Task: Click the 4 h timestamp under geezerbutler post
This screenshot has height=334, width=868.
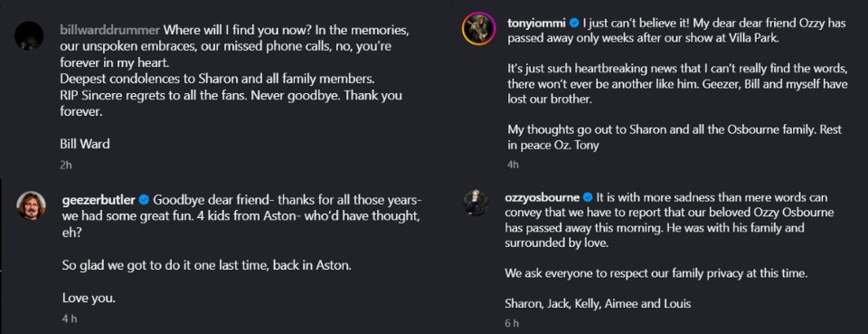Action: (x=70, y=319)
